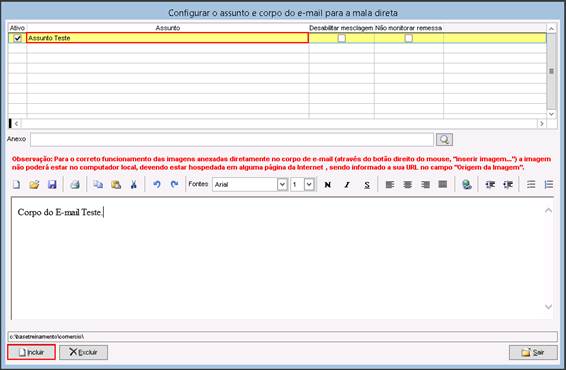
Task: Click the Incluir button
Action: click(31, 352)
